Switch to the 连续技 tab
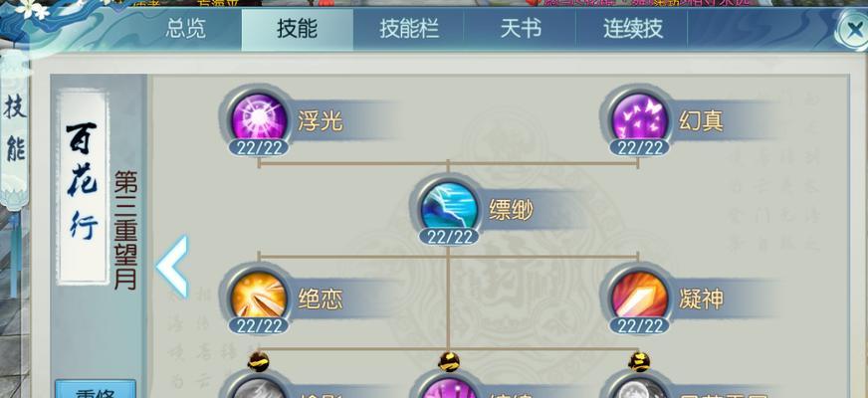The height and width of the screenshot is (398, 868). 632,29
